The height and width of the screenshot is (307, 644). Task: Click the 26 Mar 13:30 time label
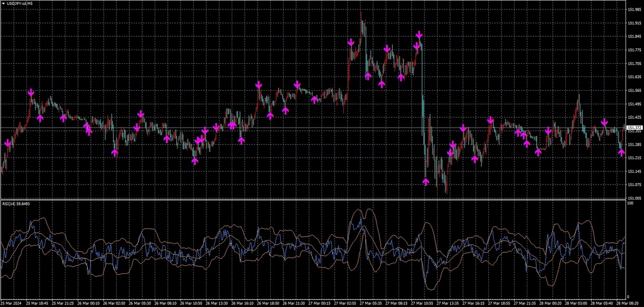click(x=216, y=303)
